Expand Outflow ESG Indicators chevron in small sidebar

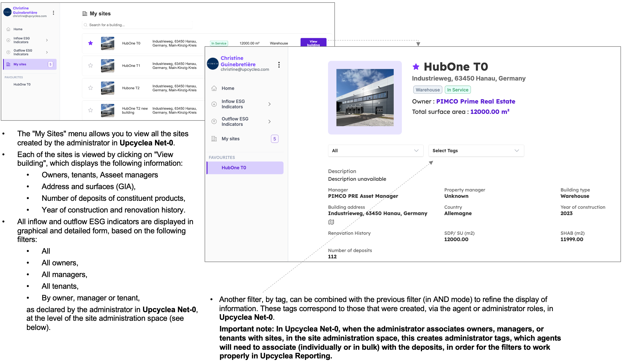pos(47,52)
